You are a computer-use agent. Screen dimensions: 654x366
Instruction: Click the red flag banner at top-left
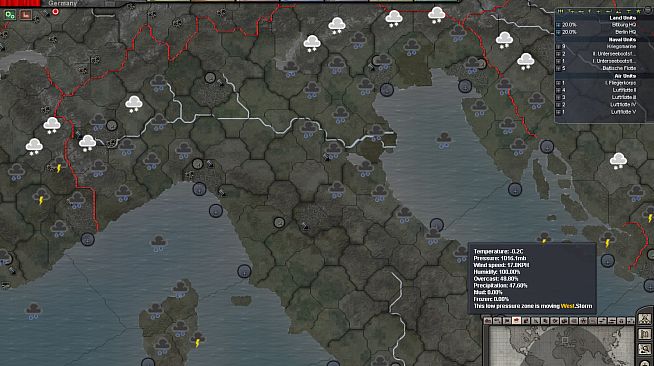point(20,3)
